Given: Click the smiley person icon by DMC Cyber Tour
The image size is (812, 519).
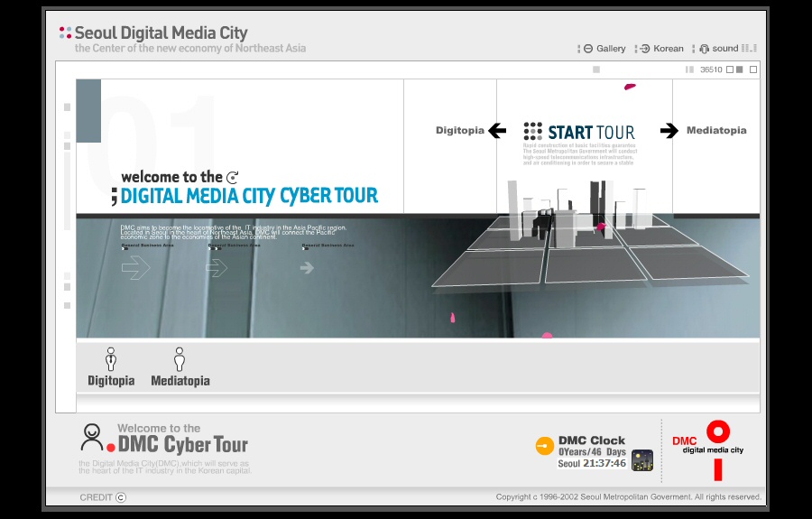Looking at the screenshot, I should (x=92, y=437).
